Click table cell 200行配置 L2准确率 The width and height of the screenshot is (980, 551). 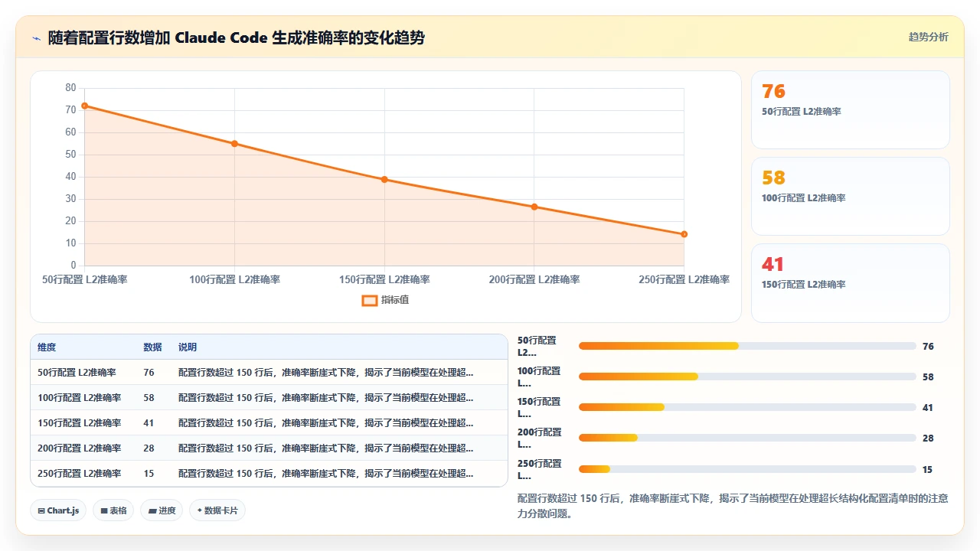79,448
